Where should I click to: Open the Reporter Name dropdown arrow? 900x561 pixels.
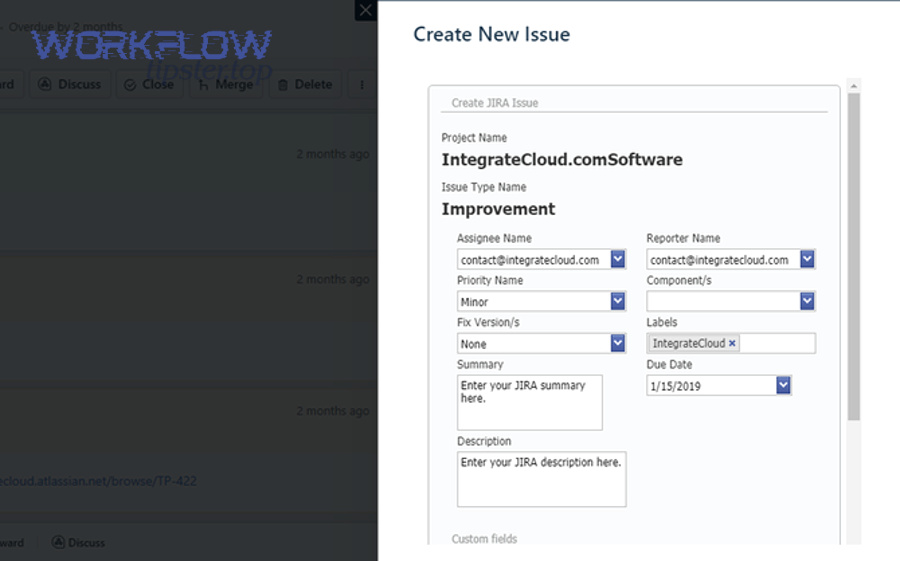click(x=807, y=259)
